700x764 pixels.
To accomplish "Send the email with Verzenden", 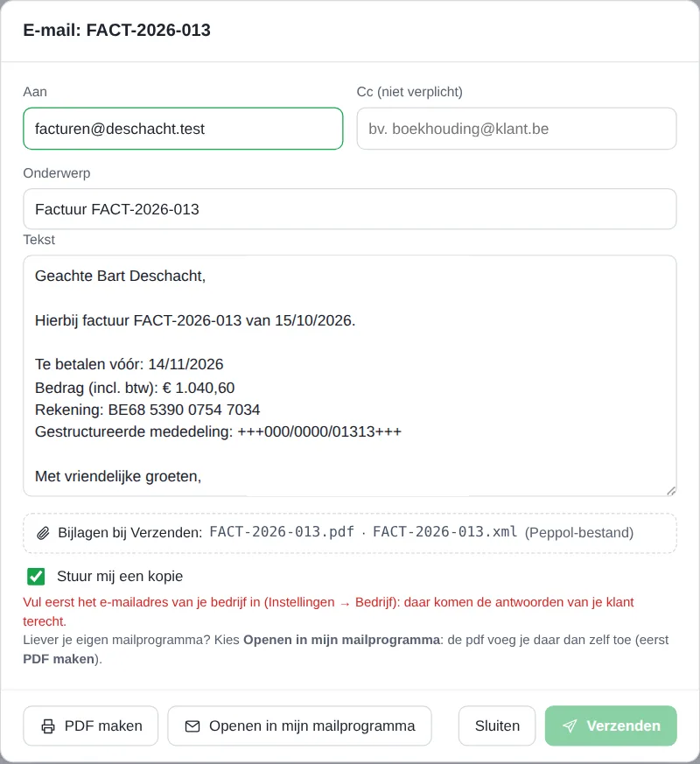I will point(611,726).
